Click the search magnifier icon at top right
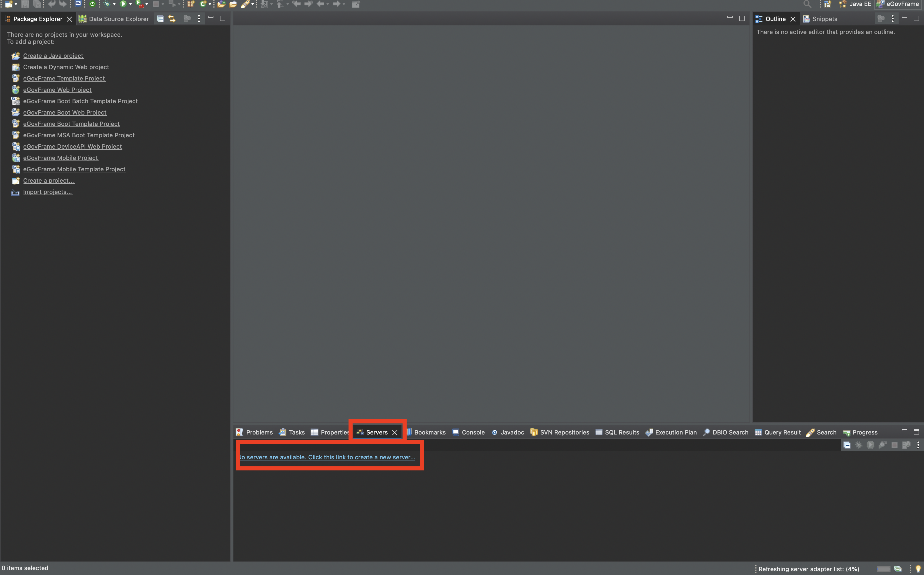 tap(807, 4)
